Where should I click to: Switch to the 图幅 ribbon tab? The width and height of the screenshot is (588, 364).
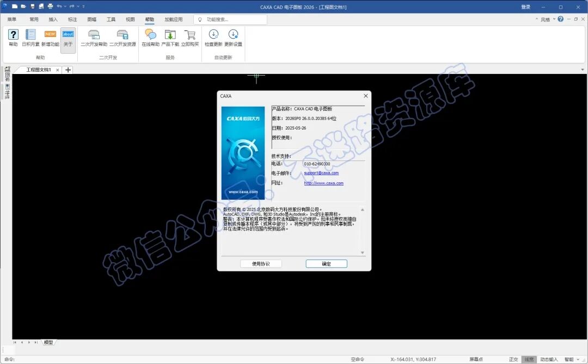pos(92,20)
